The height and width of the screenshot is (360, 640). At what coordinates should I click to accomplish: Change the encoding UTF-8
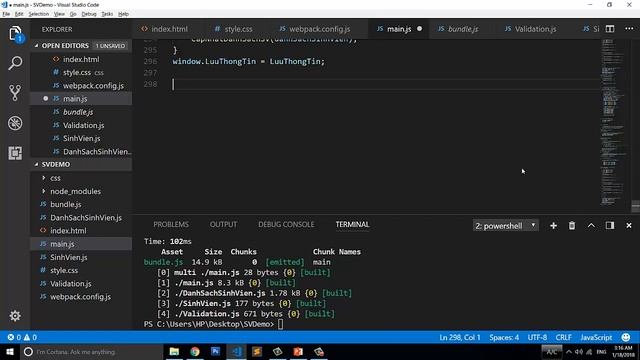537,337
